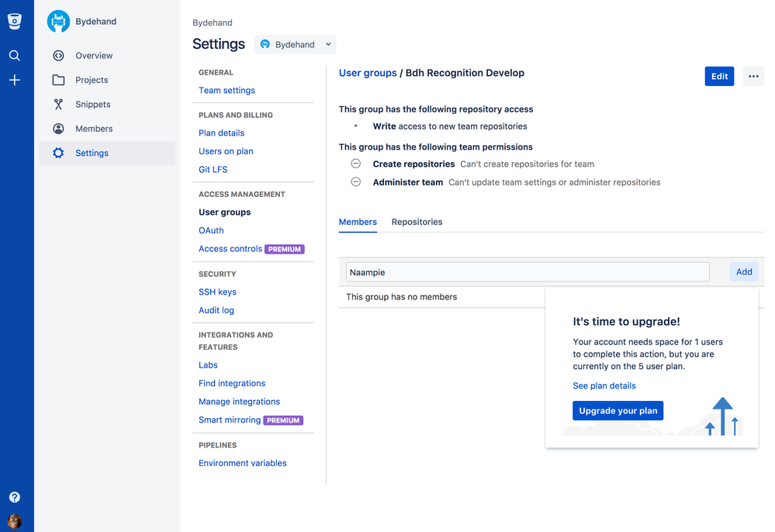Toggle Administer team permission icon
775x532 pixels.
click(356, 182)
